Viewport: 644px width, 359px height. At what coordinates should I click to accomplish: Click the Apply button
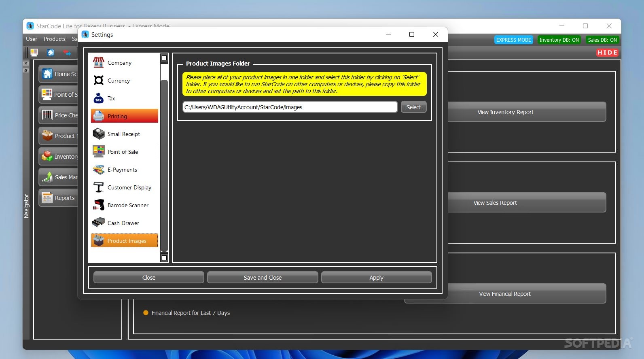[x=376, y=278]
